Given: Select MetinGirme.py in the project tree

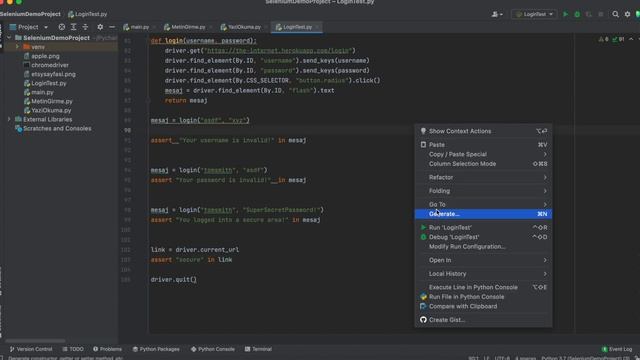Looking at the screenshot, I should 51,101.
